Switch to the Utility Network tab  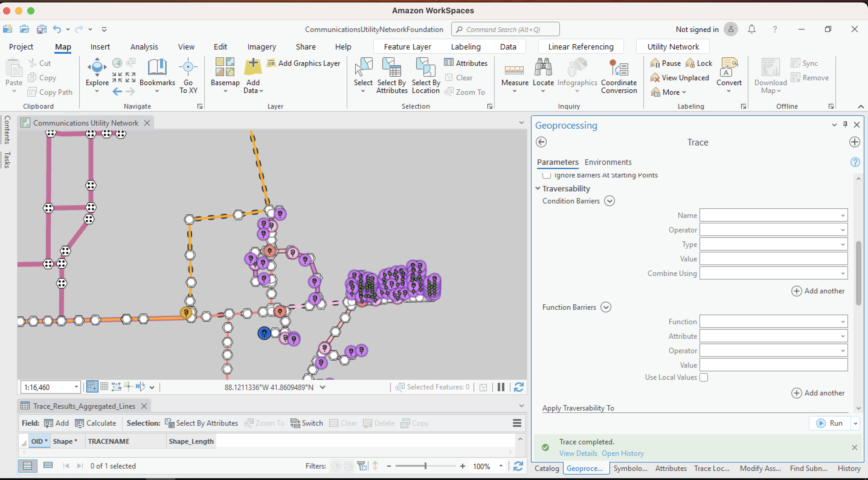[673, 47]
